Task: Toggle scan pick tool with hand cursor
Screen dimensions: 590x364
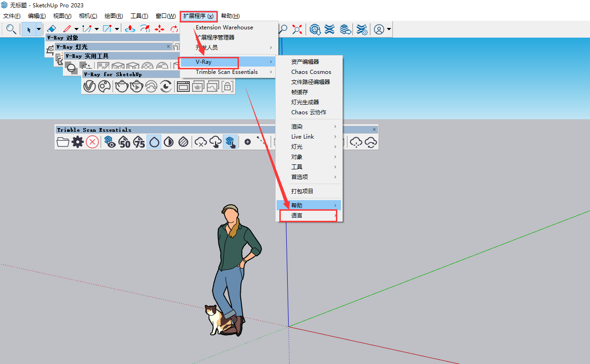Action: 230,142
